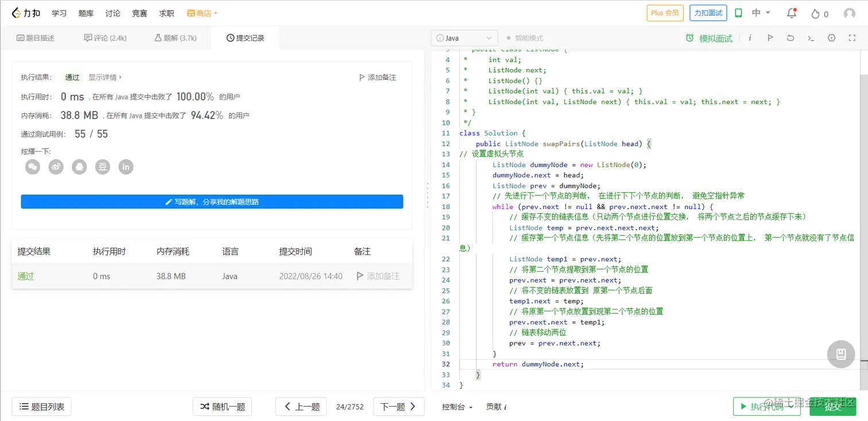Open the user avatar menu
This screenshot has width=868, height=421.
[x=850, y=14]
